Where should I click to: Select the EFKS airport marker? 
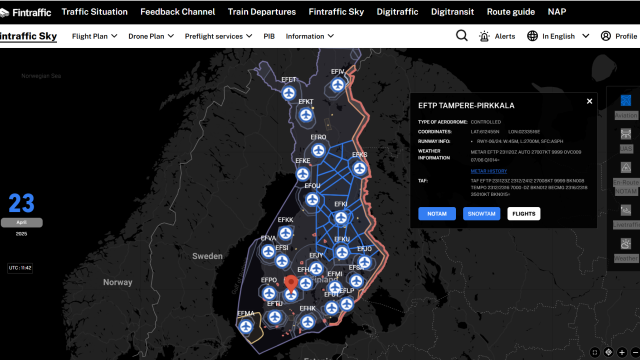click(x=359, y=168)
